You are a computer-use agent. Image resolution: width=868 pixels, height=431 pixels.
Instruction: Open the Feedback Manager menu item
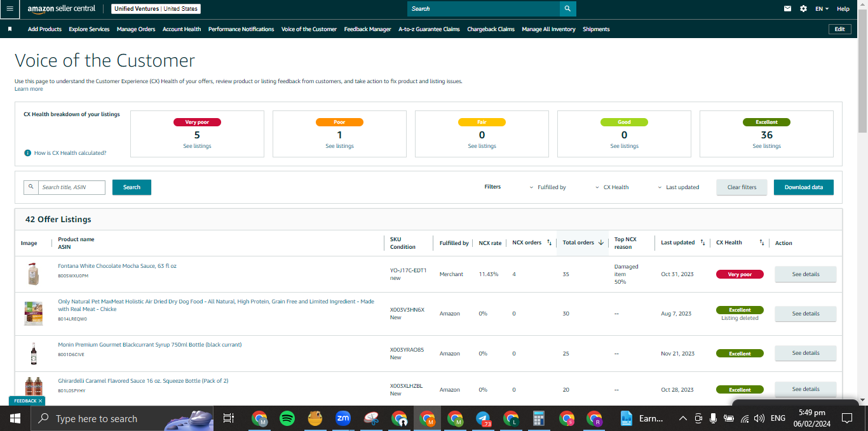(367, 29)
